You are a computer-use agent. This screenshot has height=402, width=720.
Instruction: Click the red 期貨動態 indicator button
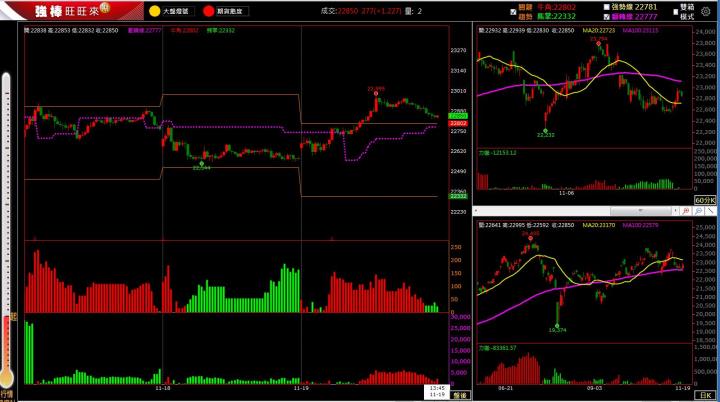pos(207,11)
